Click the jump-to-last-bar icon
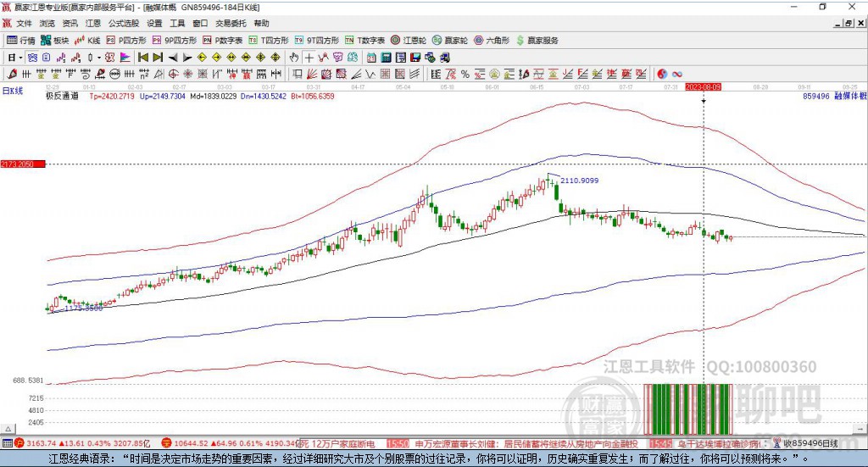868x467 pixels. [158, 58]
